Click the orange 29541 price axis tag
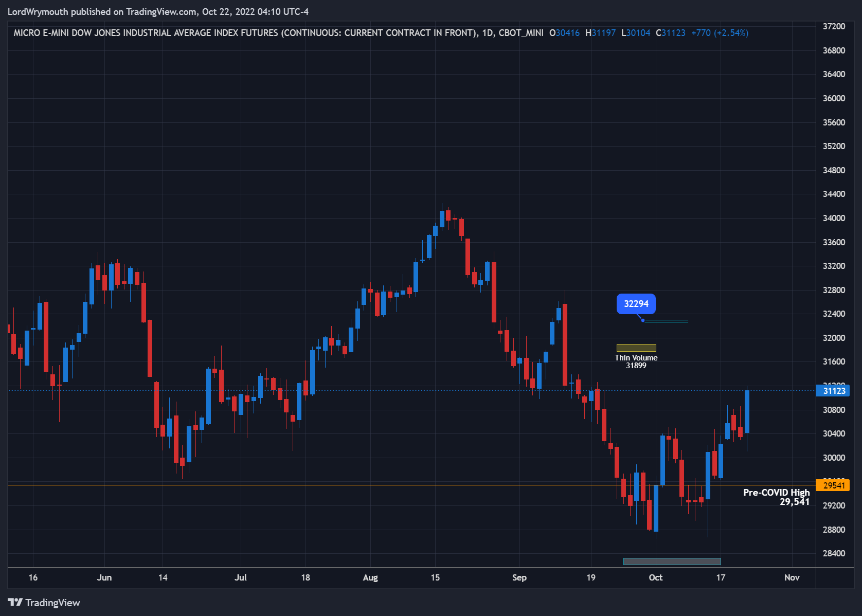The height and width of the screenshot is (616, 862). 833,485
